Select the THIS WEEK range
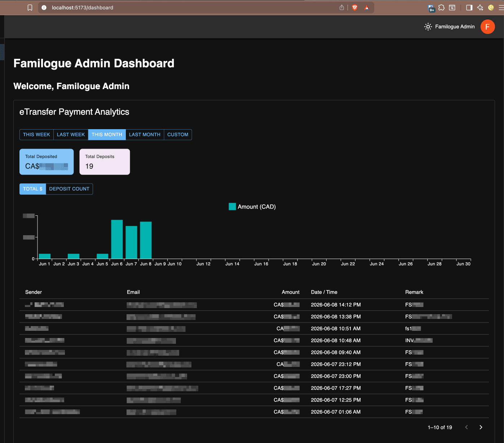This screenshot has height=443, width=504. click(x=36, y=135)
